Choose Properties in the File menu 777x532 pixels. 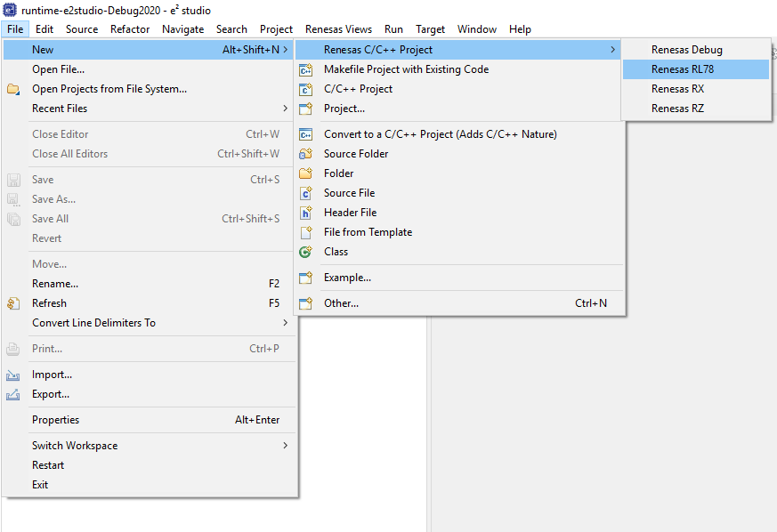150,420
